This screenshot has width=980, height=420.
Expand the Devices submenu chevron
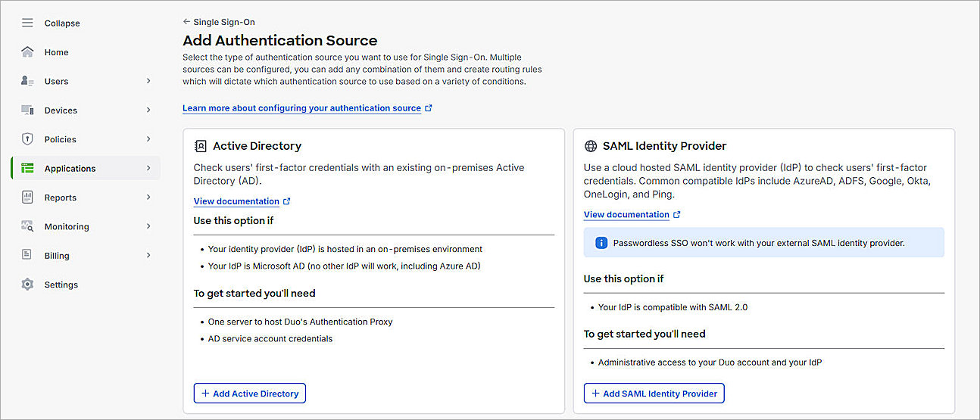[148, 110]
